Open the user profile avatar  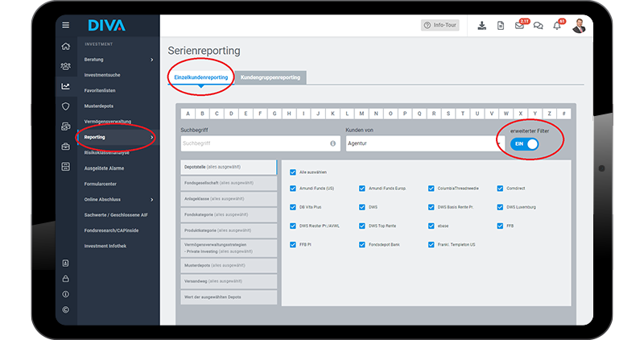click(579, 26)
